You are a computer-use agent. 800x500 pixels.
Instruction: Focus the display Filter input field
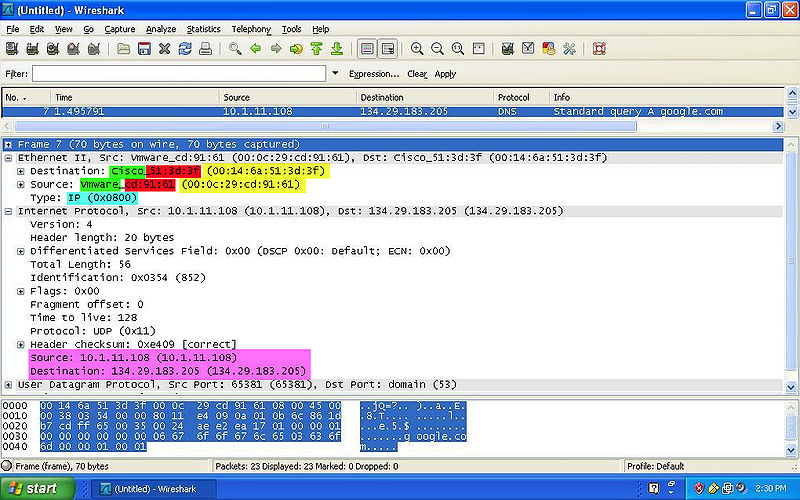[179, 73]
